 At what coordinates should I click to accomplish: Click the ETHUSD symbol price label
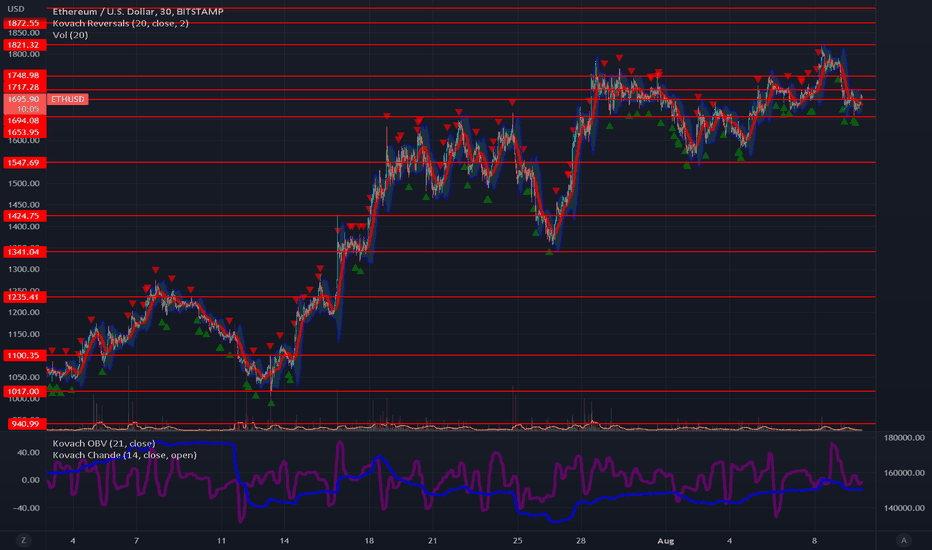point(68,99)
